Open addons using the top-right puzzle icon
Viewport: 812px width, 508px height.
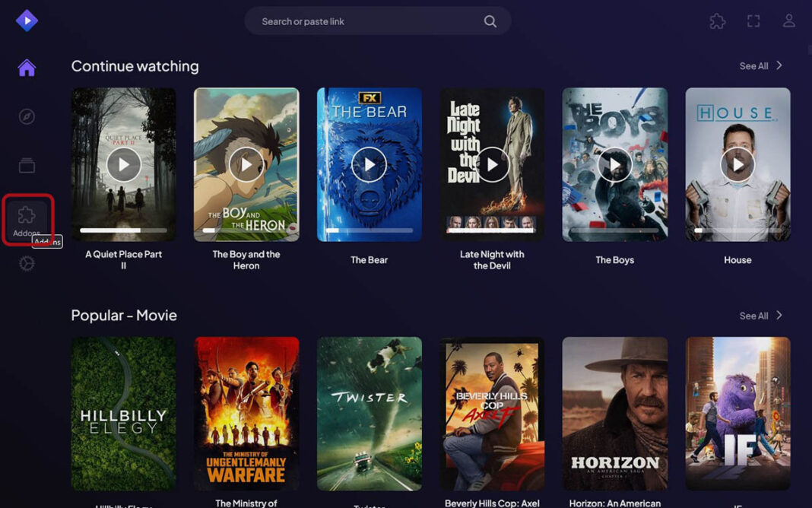point(717,21)
